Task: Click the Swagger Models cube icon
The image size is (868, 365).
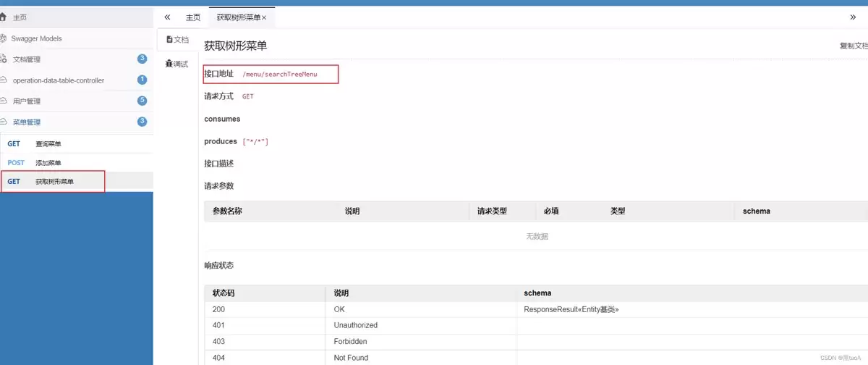Action: pyautogui.click(x=4, y=38)
